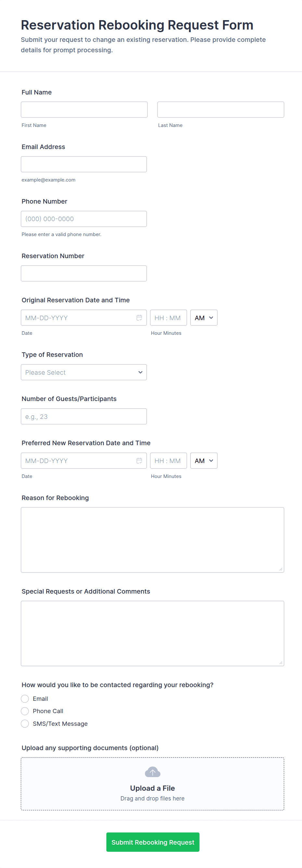Focus the Phone Number field
Image resolution: width=302 pixels, height=868 pixels.
tap(83, 219)
